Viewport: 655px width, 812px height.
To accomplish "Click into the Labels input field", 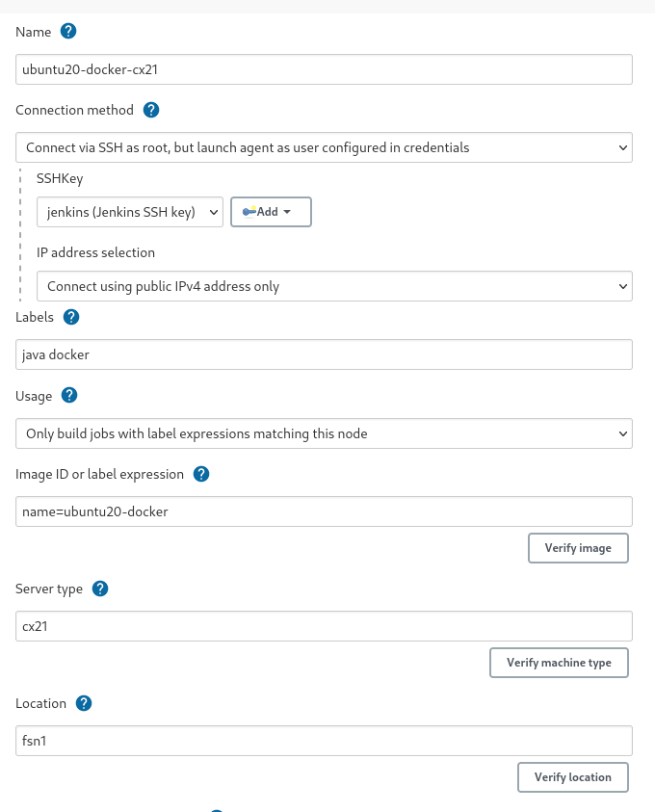I will point(324,354).
